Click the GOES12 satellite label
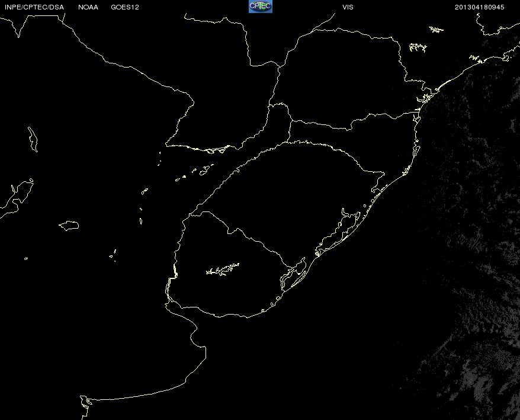520x420 pixels. coord(125,7)
